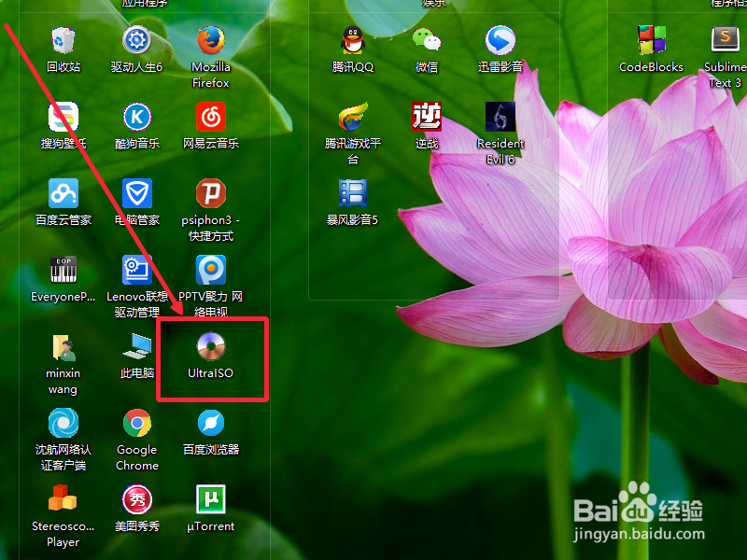The width and height of the screenshot is (747, 560).
Task: Open 迅雷影音 player icon
Action: [500, 40]
